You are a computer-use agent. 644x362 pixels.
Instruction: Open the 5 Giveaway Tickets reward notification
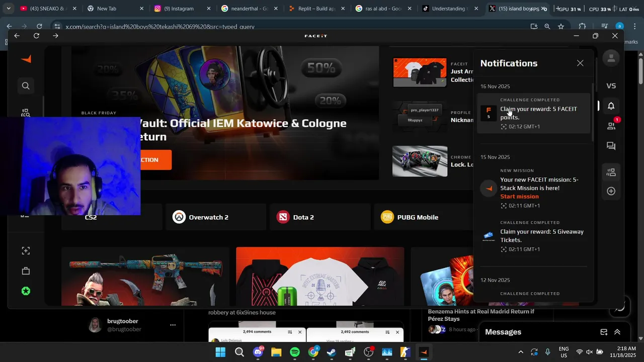pyautogui.click(x=533, y=236)
